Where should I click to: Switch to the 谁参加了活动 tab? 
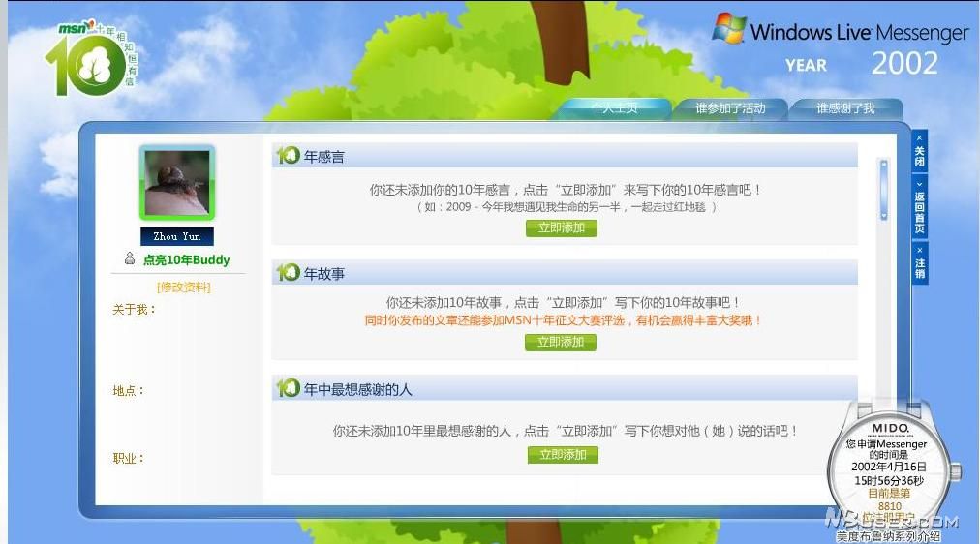(x=730, y=108)
